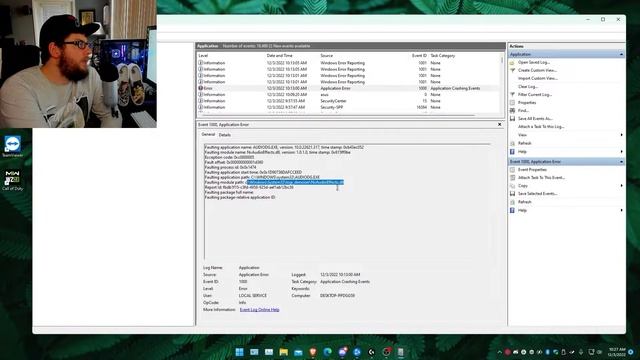Open Saved Log action in Actions pane
This screenshot has width=640, height=360.
point(533,62)
